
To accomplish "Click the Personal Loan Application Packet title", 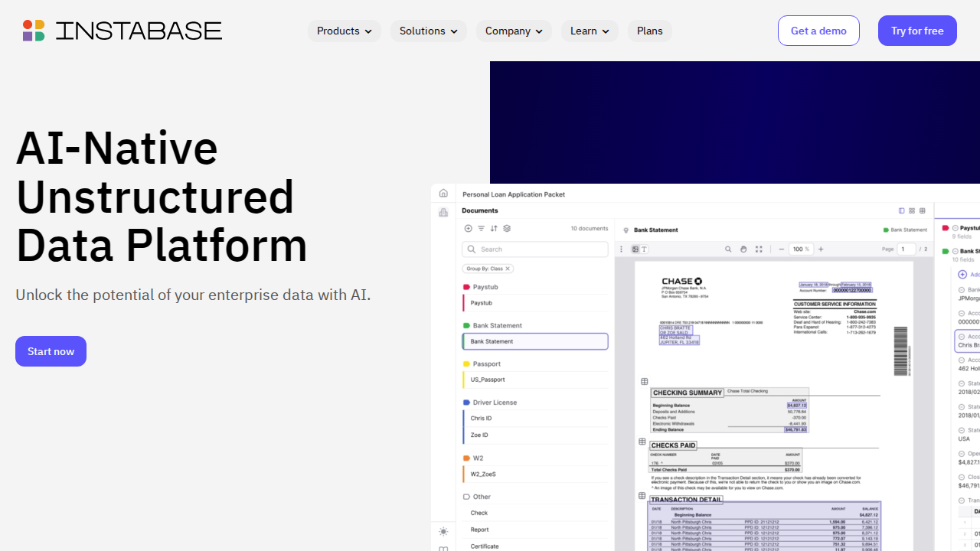I will [x=514, y=194].
